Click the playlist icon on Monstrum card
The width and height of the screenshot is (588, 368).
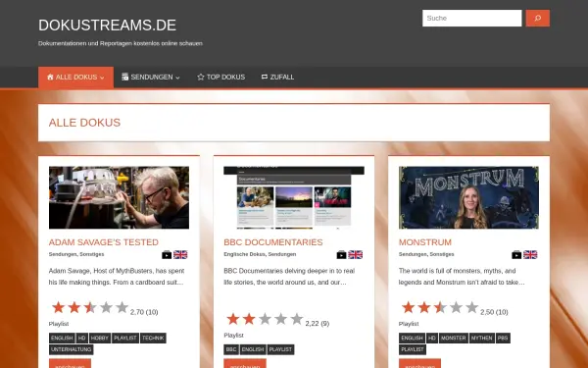tap(516, 254)
